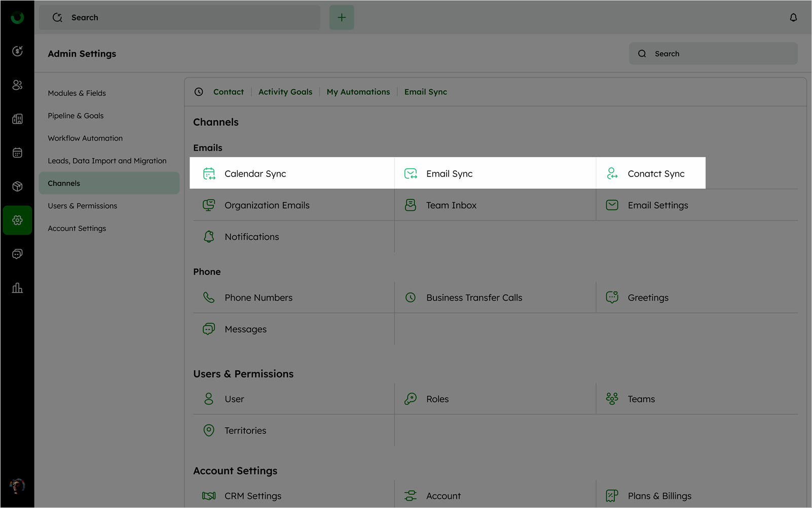The height and width of the screenshot is (508, 812).
Task: Select Pipeline & Goals menu item
Action: pyautogui.click(x=109, y=116)
